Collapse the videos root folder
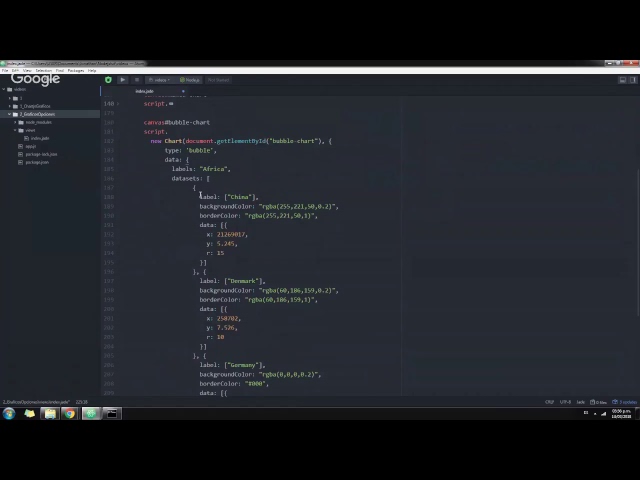 pos(4,89)
